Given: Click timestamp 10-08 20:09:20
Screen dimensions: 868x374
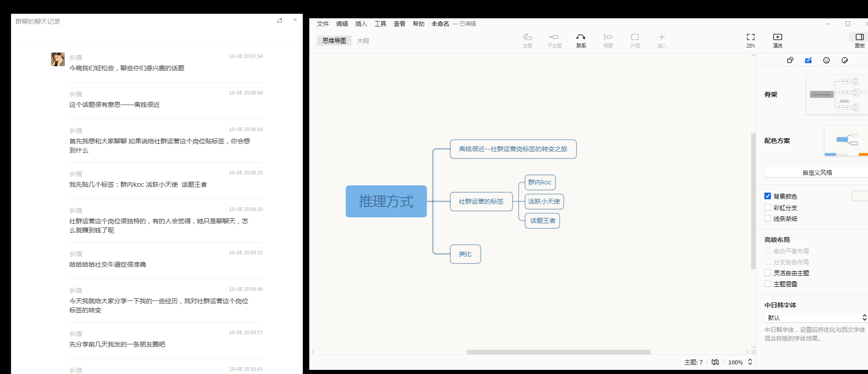Looking at the screenshot, I should pyautogui.click(x=246, y=209).
